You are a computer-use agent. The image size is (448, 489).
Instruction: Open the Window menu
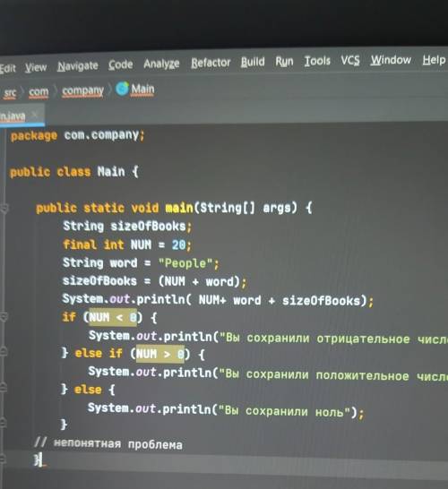(391, 60)
